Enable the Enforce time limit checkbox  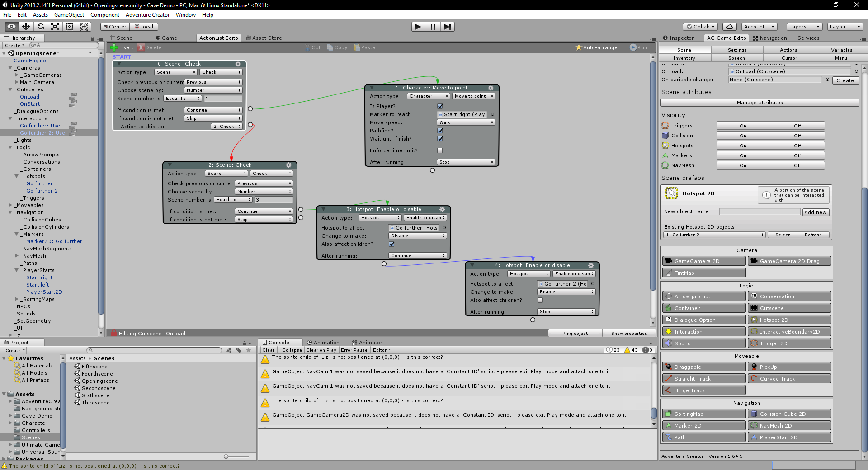pos(440,150)
